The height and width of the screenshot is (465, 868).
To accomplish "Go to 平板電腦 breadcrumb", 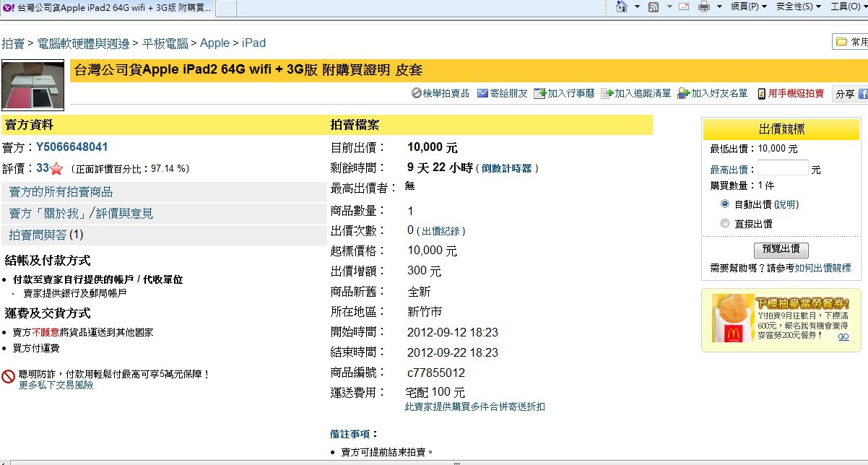I will pyautogui.click(x=165, y=43).
